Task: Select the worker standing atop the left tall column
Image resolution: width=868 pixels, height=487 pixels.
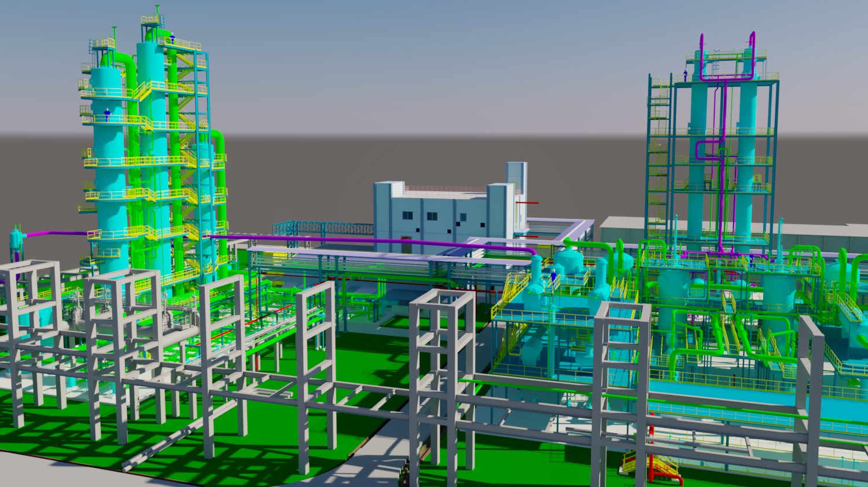Action: (172, 38)
